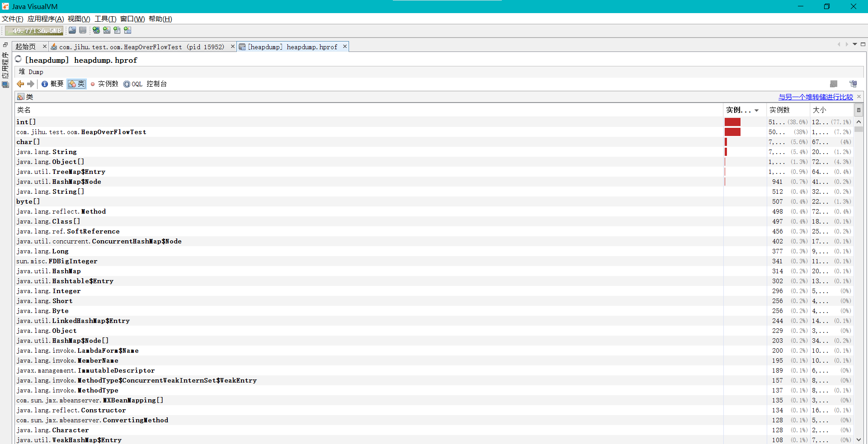This screenshot has height=444, width=868.
Task: Select the byte[] class row
Action: pyautogui.click(x=434, y=201)
